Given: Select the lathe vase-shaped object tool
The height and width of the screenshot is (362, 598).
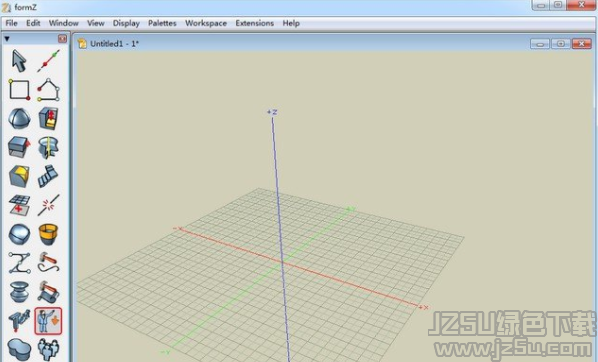Looking at the screenshot, I should (x=19, y=292).
